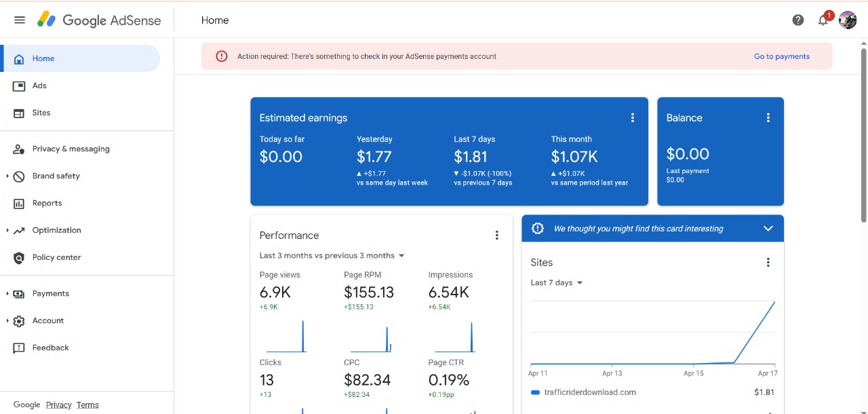Open the user profile avatar
The height and width of the screenshot is (414, 868).
pyautogui.click(x=848, y=20)
